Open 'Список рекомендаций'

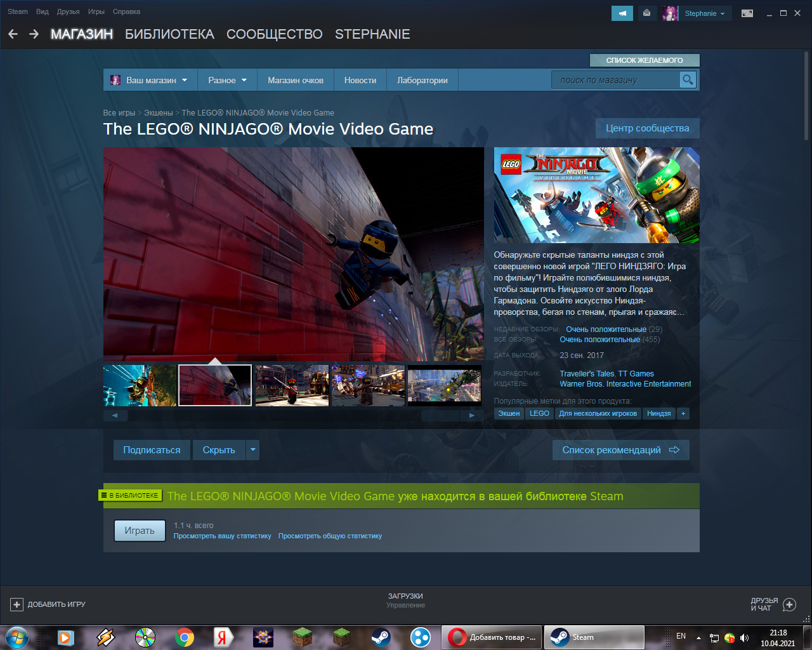621,450
